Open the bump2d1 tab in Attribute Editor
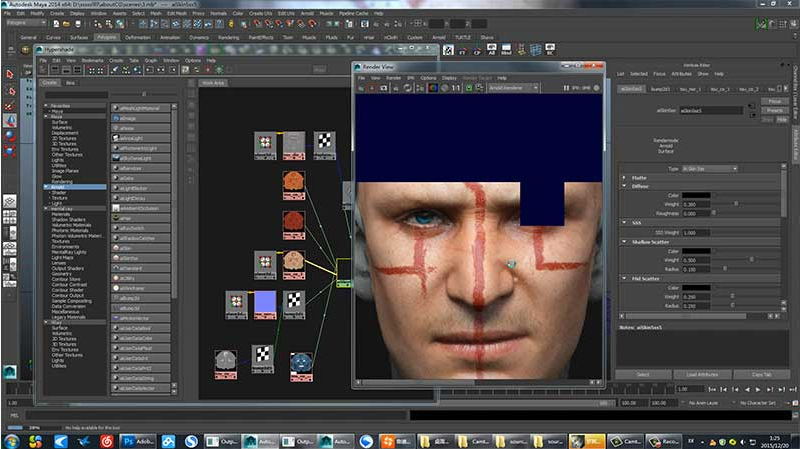The height and width of the screenshot is (449, 800). [660, 89]
